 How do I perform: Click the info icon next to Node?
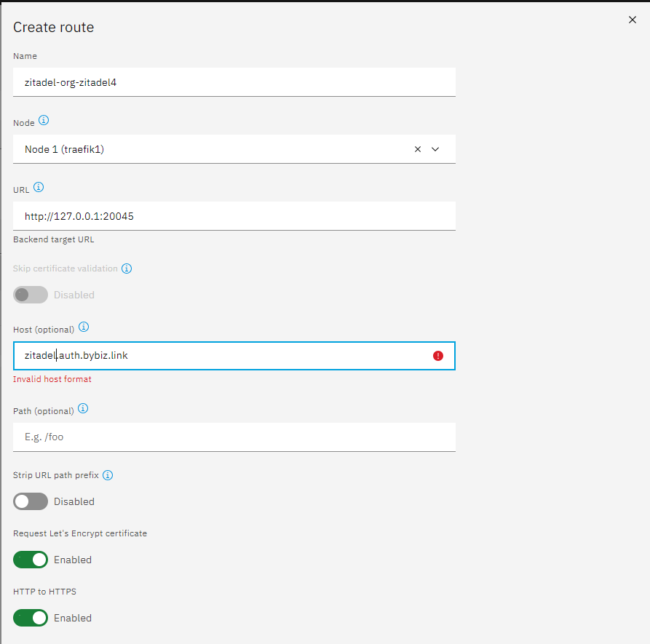tap(44, 120)
